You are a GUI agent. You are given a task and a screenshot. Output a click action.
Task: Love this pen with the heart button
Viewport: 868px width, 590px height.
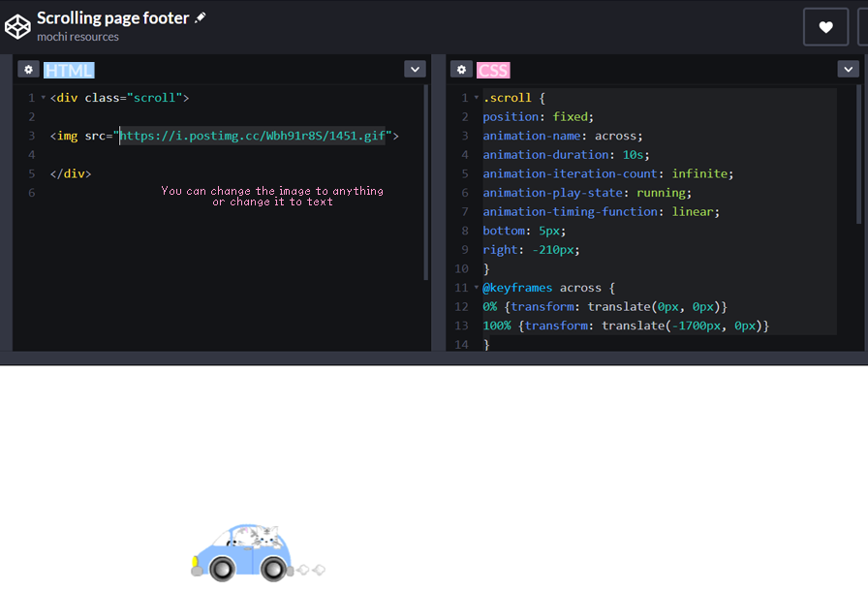pyautogui.click(x=825, y=27)
